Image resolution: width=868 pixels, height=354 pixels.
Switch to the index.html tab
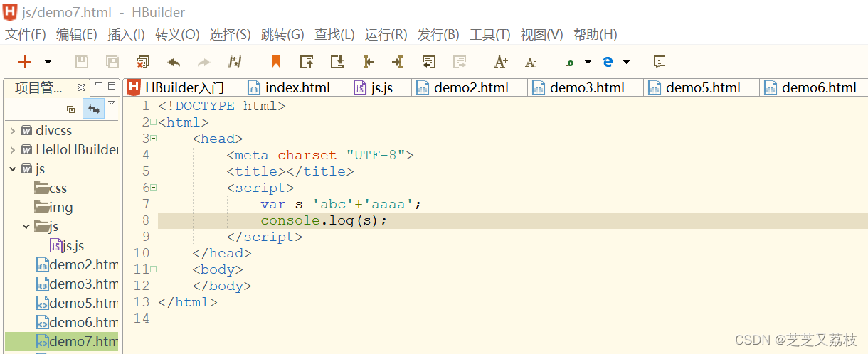(297, 87)
